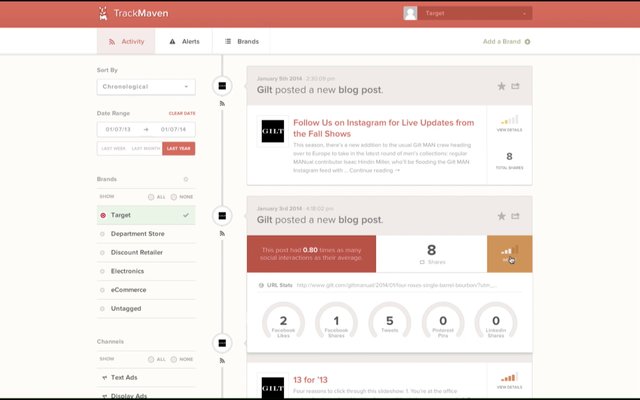
Task: Click the Tweets gauge
Action: click(x=390, y=321)
